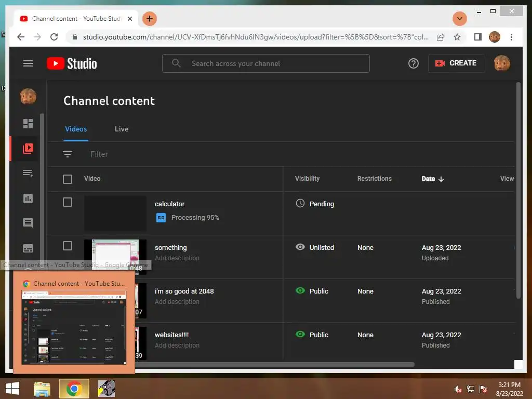Image resolution: width=532 pixels, height=399 pixels.
Task: Add description to websites!!!! video
Action: pos(177,345)
